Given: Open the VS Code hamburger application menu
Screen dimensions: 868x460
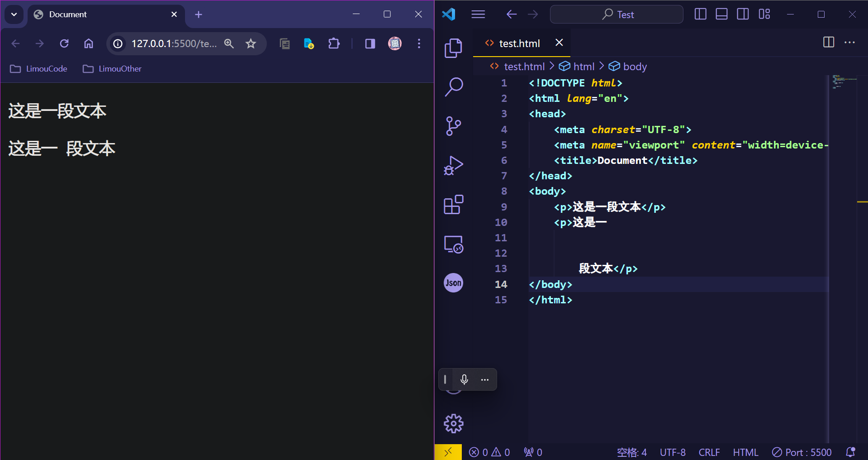Looking at the screenshot, I should pyautogui.click(x=478, y=14).
